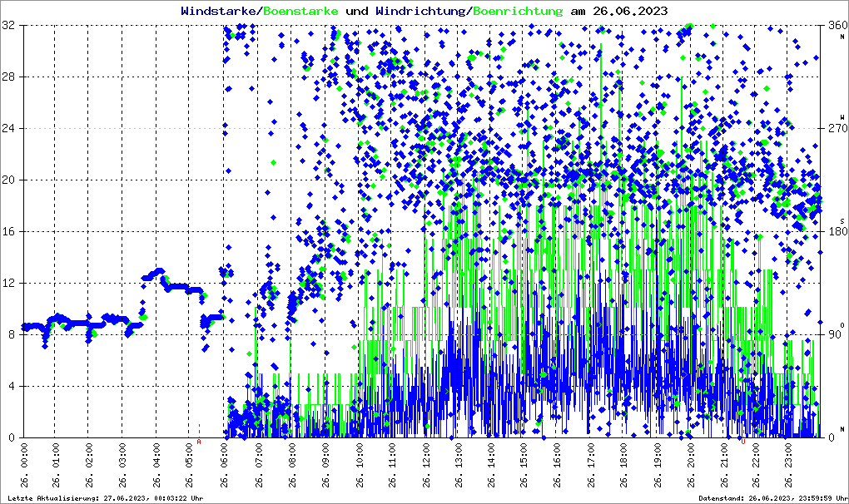849x504 pixels.
Task: Click the '26. 06:00' time axis label
Action: (225, 467)
